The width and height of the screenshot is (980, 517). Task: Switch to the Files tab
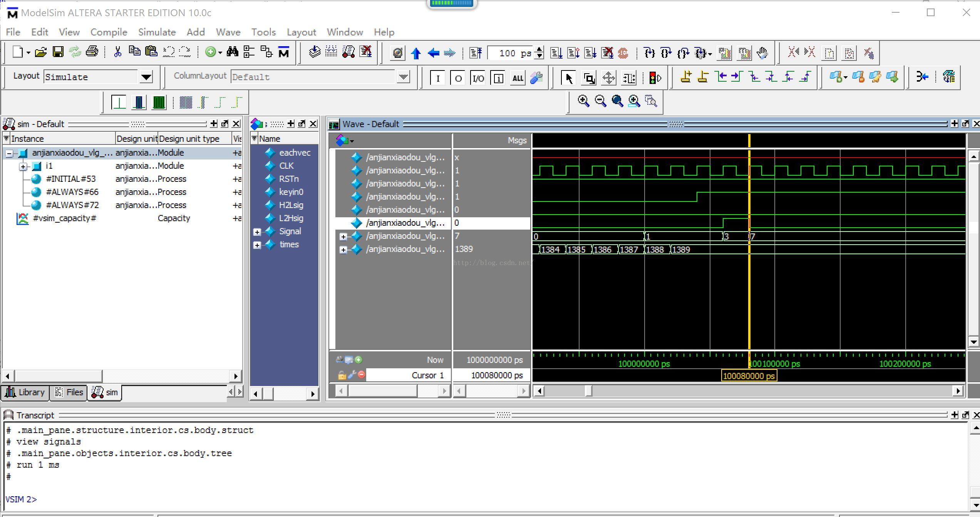click(x=69, y=392)
